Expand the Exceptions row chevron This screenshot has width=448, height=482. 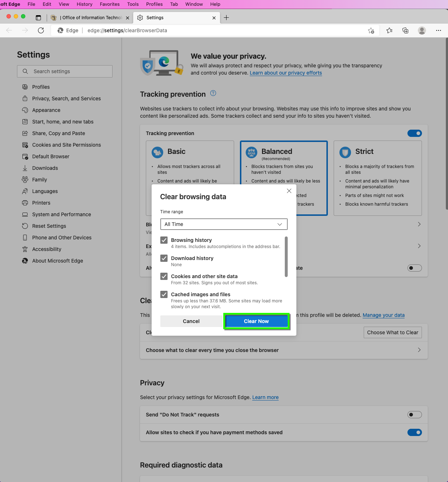point(419,246)
